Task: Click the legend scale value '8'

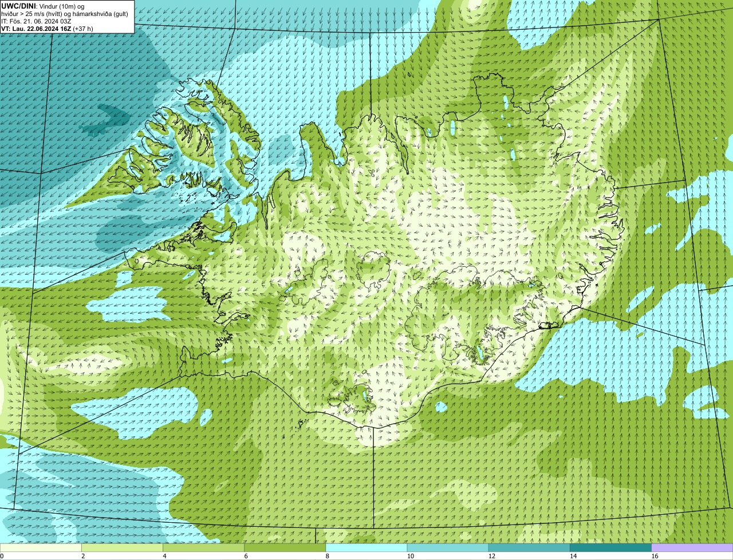Action: tap(327, 556)
